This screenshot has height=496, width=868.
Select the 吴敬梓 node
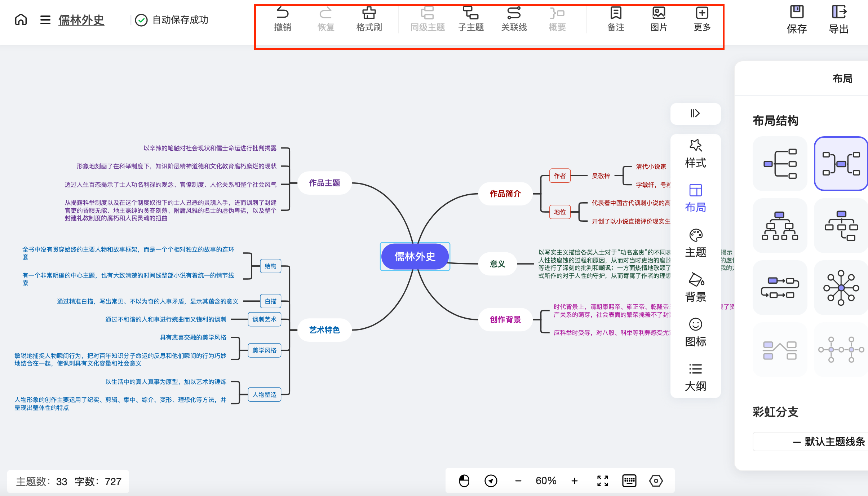(601, 176)
